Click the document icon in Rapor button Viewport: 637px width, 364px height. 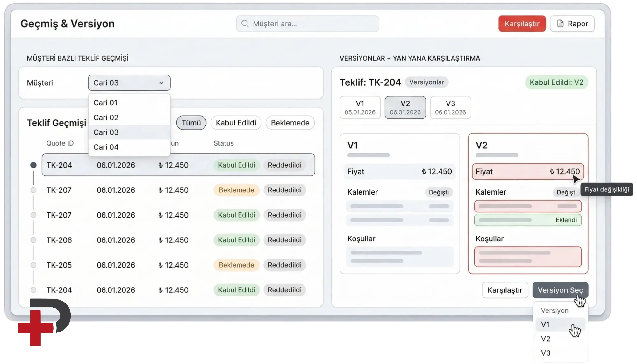[560, 24]
